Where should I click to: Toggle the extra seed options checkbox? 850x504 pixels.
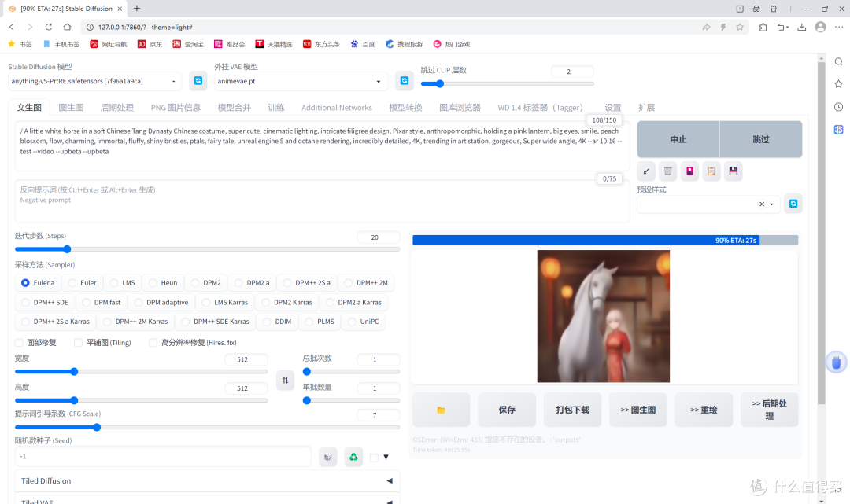pos(374,458)
